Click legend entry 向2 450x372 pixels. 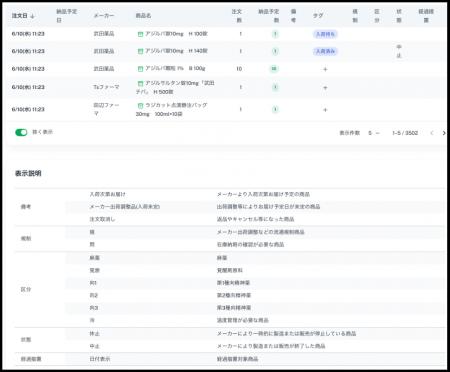click(94, 296)
